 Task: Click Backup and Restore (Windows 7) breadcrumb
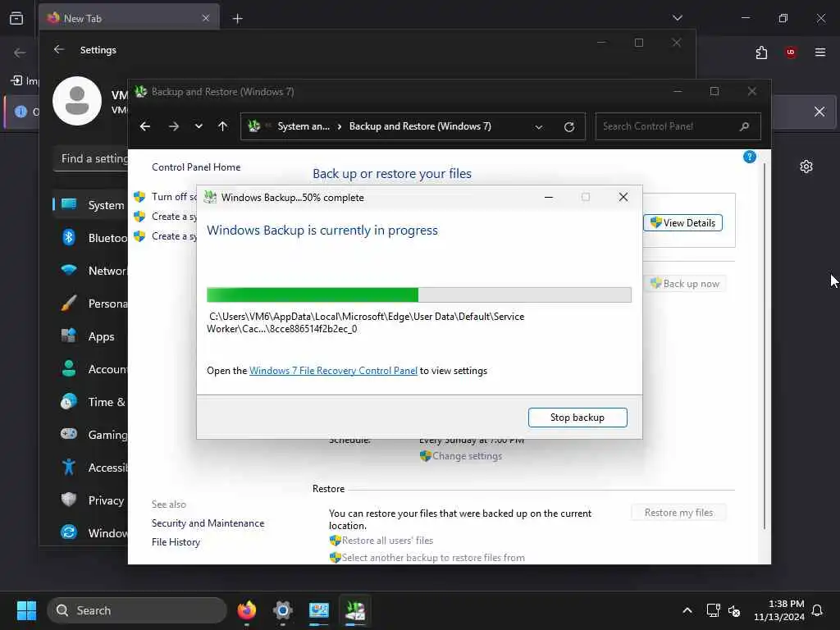[x=420, y=126]
